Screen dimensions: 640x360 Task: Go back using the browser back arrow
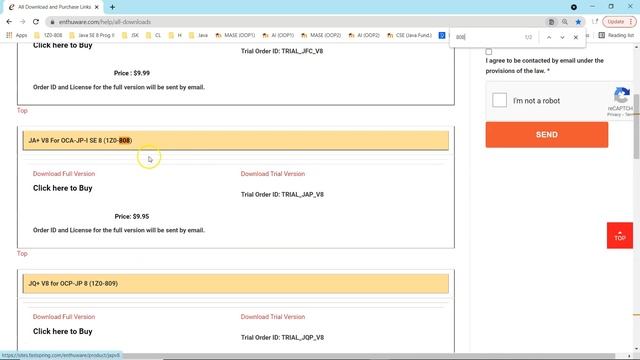point(9,22)
